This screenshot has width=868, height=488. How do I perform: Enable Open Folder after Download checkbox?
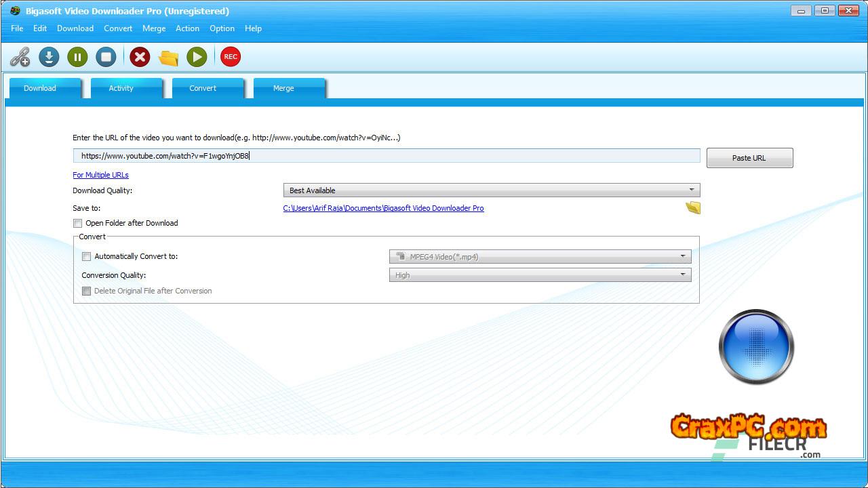click(77, 223)
